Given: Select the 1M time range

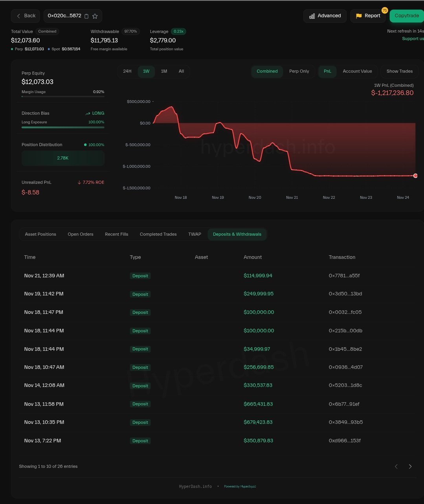Looking at the screenshot, I should 164,71.
